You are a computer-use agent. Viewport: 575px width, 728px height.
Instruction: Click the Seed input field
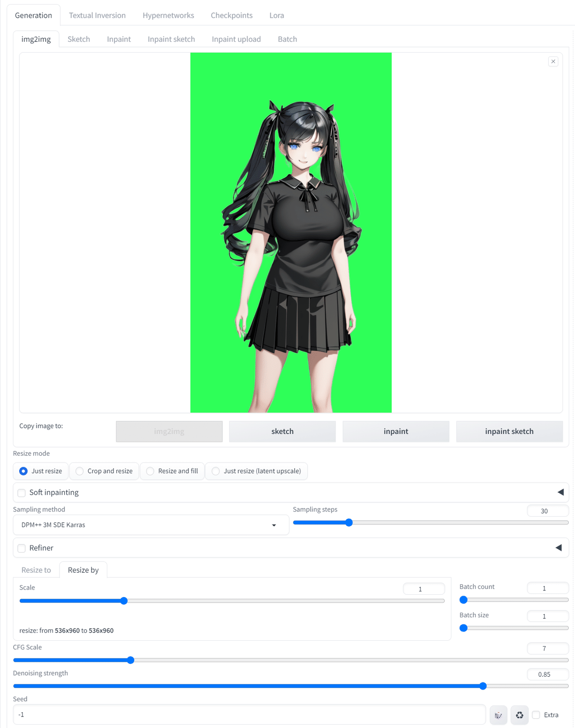(x=249, y=715)
